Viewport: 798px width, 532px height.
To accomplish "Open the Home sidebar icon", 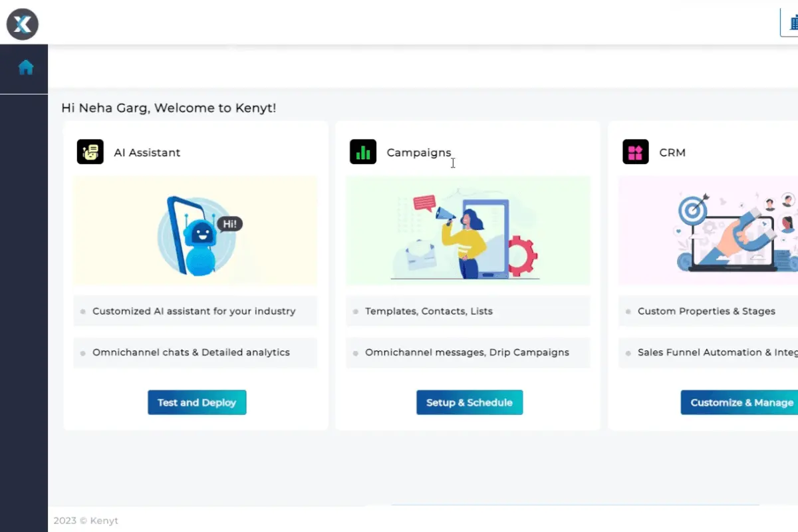I will coord(26,67).
